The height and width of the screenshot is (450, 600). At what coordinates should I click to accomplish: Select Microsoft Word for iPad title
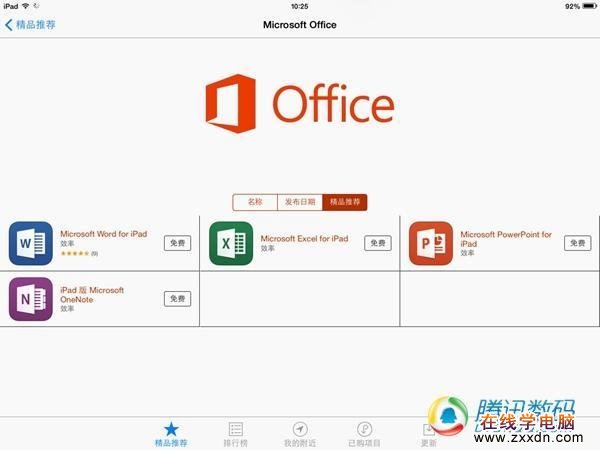click(x=104, y=234)
